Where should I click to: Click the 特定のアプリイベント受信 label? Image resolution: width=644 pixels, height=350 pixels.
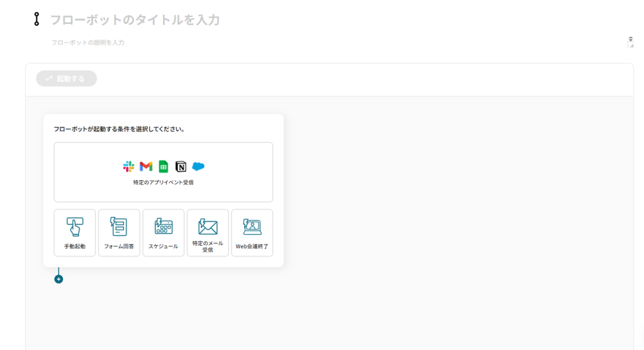coord(164,183)
